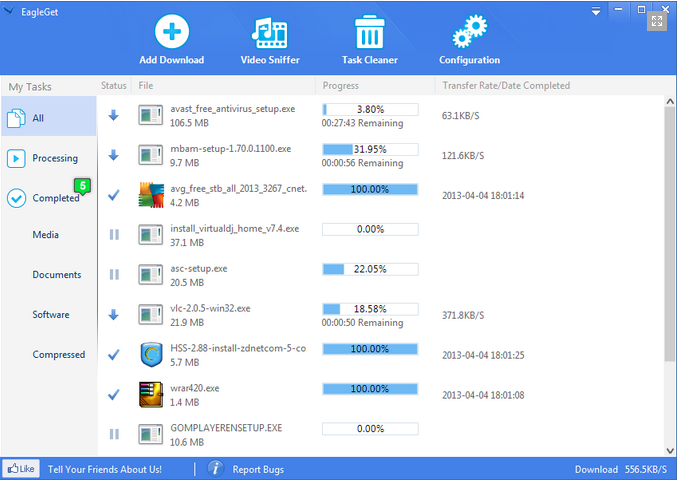The height and width of the screenshot is (483, 678).
Task: Click the Hotspot Shield HSS file icon
Action: [151, 355]
